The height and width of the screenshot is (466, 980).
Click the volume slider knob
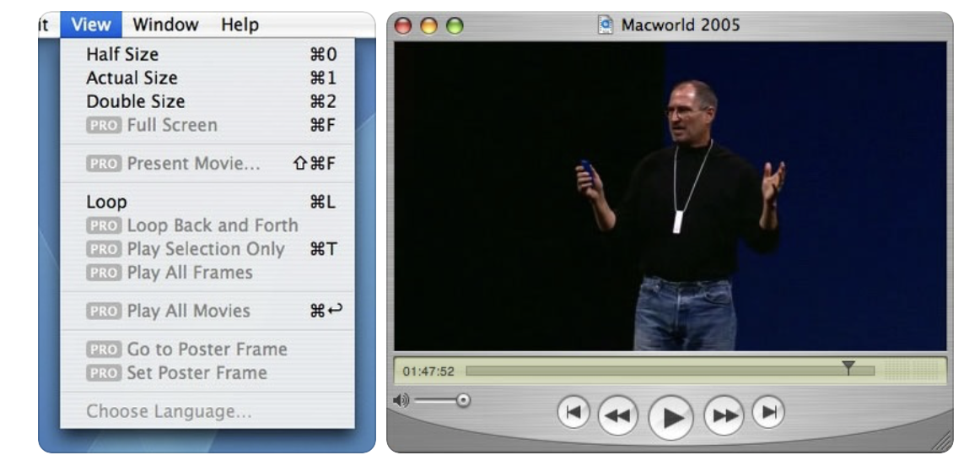463,400
